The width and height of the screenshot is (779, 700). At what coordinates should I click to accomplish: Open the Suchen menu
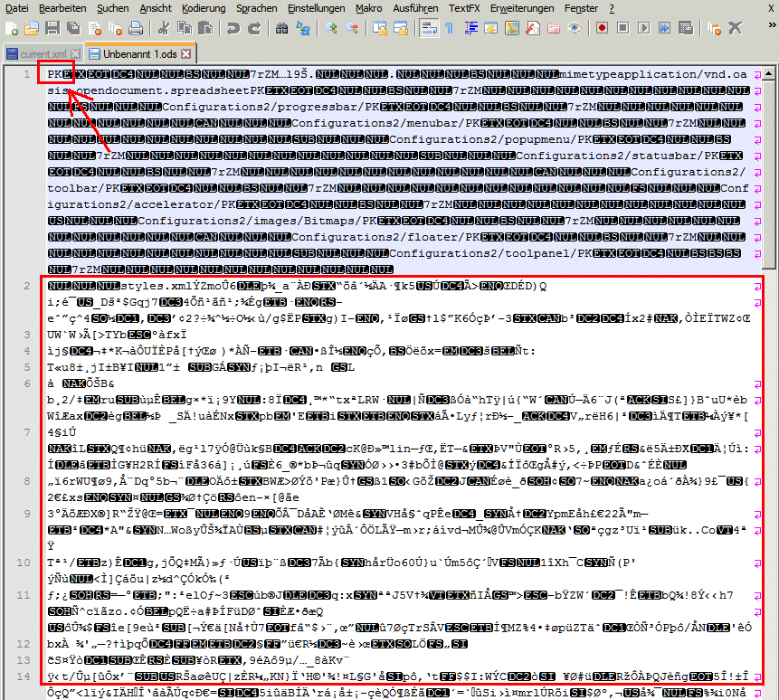[x=113, y=8]
